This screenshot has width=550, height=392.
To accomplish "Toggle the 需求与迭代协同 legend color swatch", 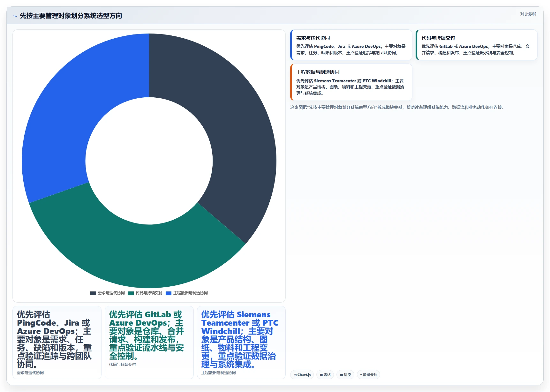I will pyautogui.click(x=93, y=293).
